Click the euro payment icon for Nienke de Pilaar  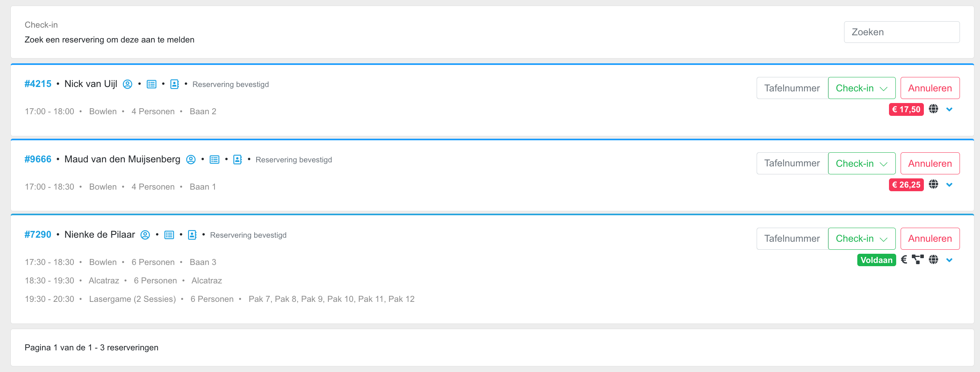coord(904,260)
